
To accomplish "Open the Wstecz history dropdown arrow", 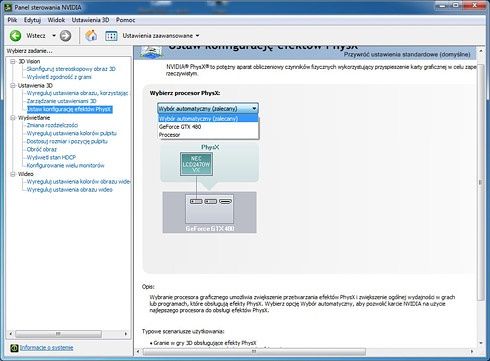I will (x=54, y=35).
